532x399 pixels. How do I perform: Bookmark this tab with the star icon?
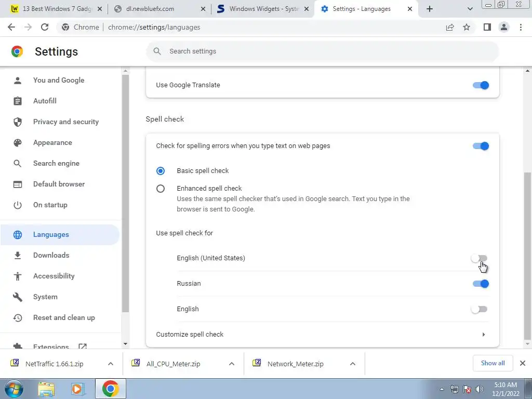click(467, 27)
